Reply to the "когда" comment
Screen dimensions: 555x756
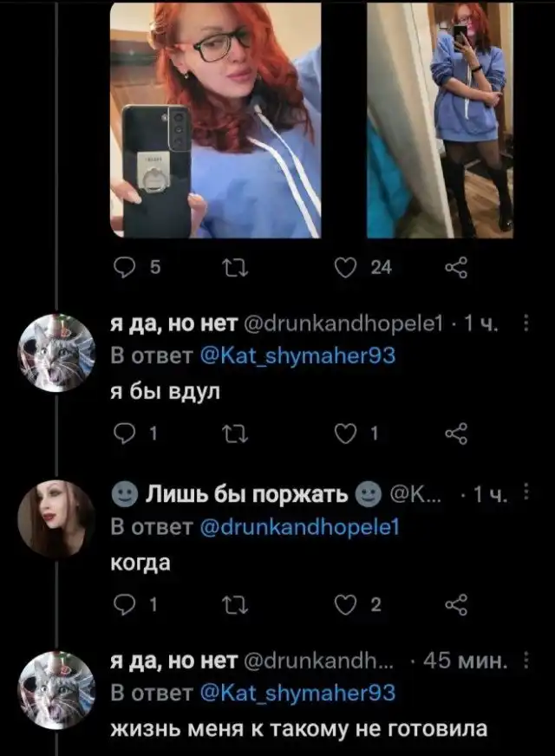coord(125,605)
